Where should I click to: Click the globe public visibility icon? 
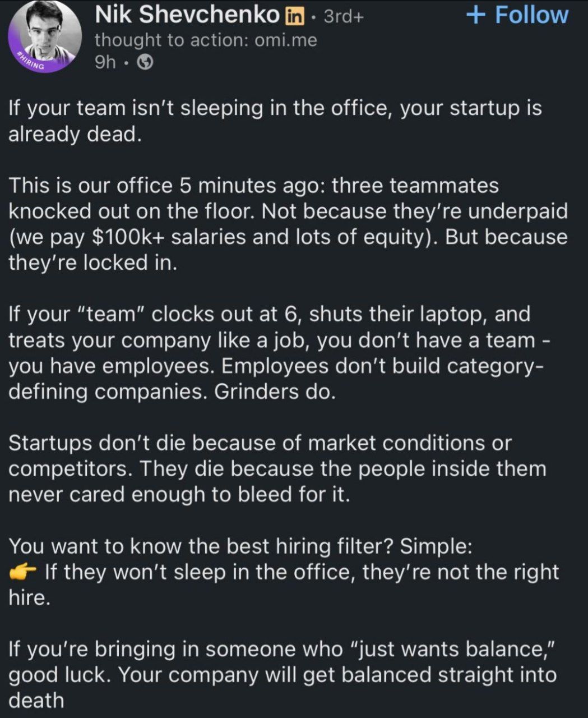pos(145,62)
